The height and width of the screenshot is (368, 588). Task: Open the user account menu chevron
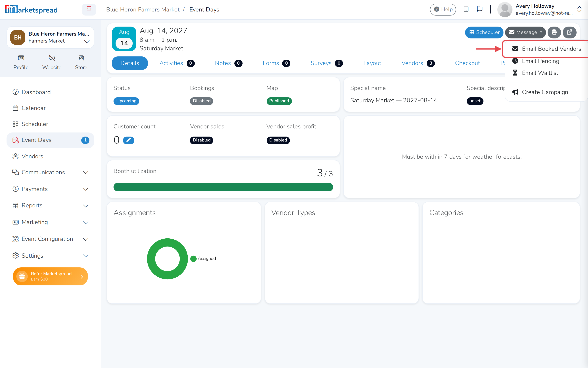point(579,9)
